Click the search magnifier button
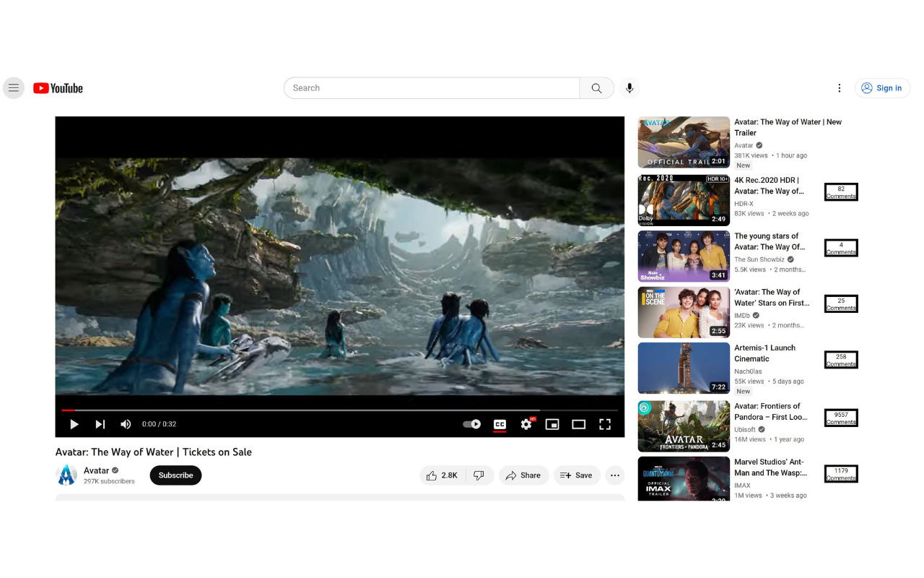The height and width of the screenshot is (578, 924). (x=596, y=88)
